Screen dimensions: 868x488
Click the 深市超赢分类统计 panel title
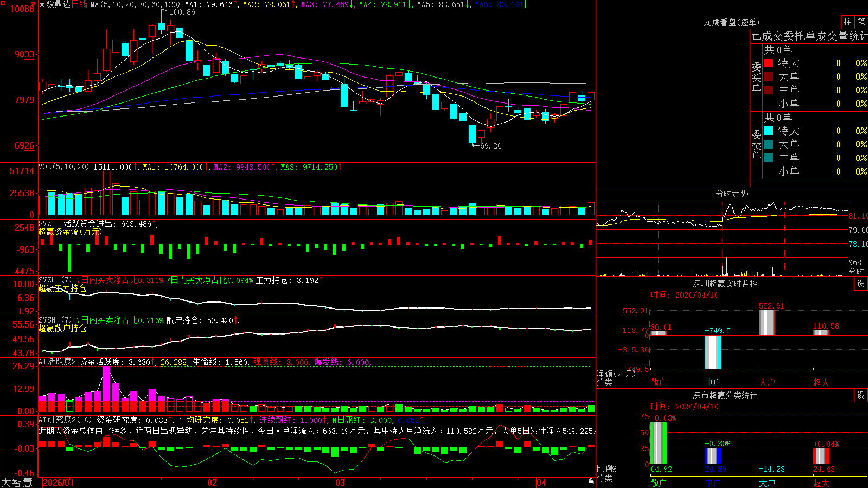coord(725,396)
